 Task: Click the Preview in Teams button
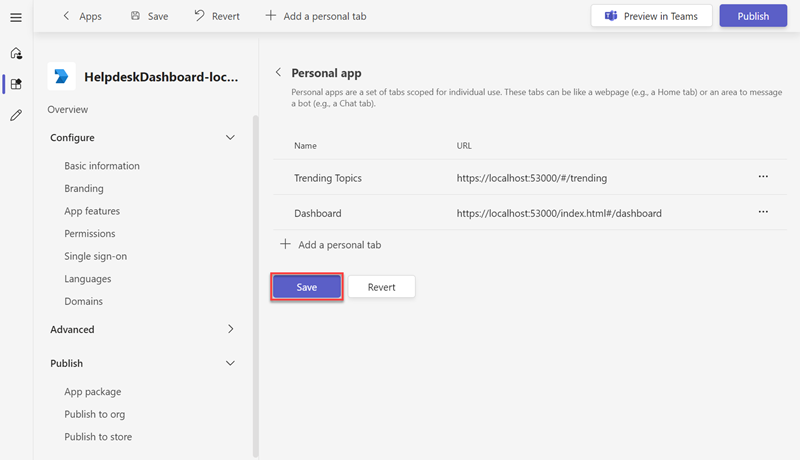(x=652, y=16)
